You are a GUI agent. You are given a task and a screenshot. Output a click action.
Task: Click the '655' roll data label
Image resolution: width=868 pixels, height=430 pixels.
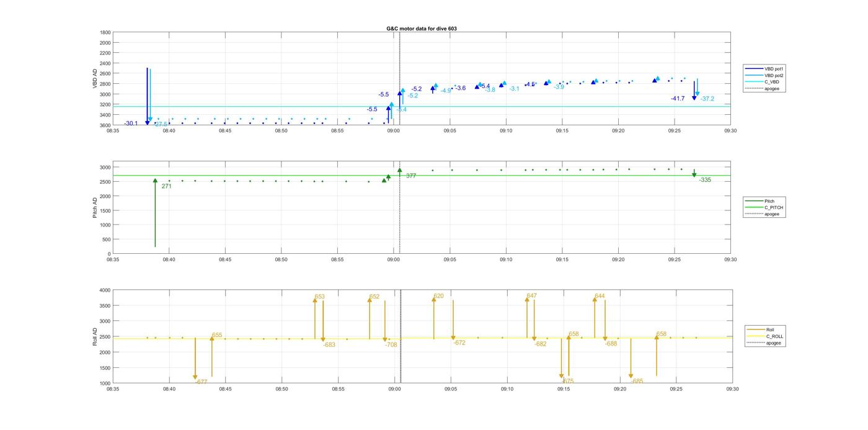(217, 335)
